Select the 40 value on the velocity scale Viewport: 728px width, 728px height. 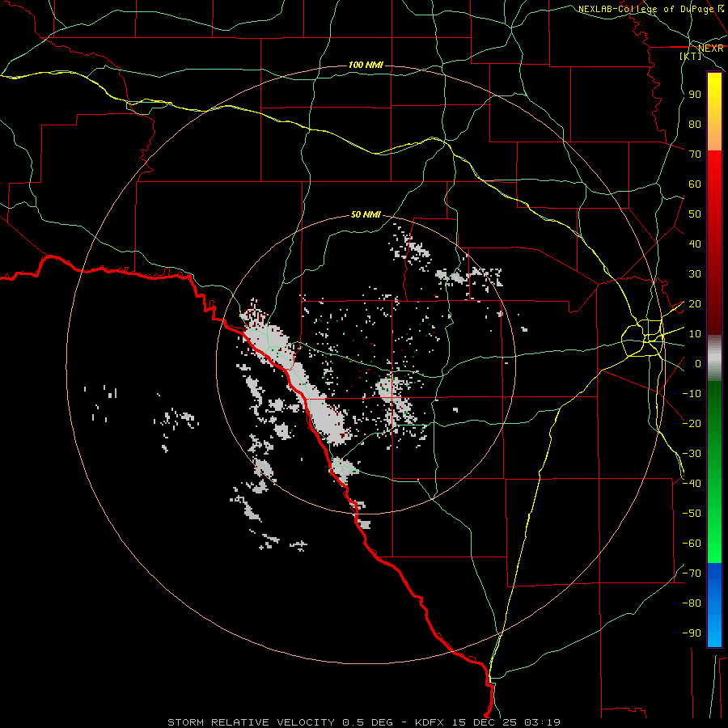pos(695,244)
